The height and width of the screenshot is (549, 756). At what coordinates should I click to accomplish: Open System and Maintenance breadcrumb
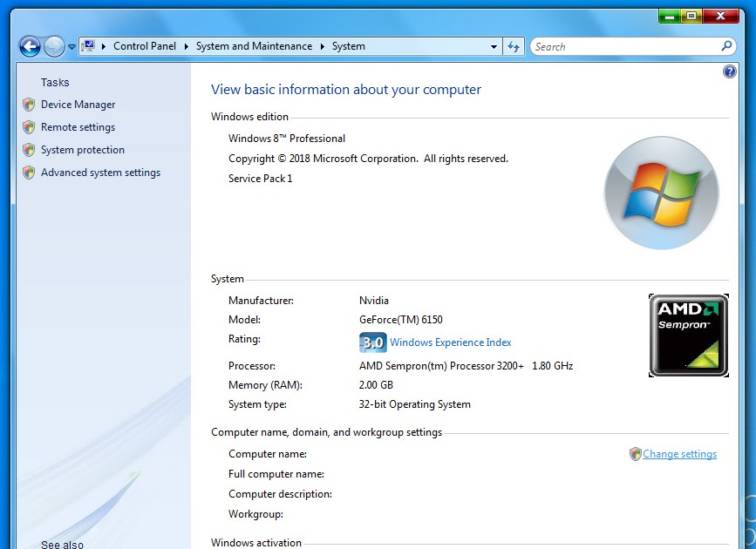tap(254, 46)
